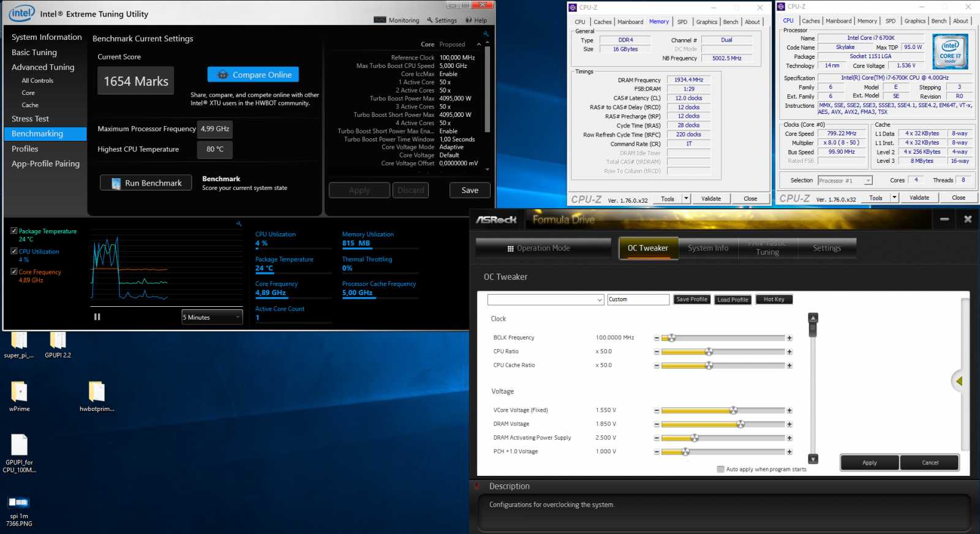Open GPUPI_for CPU_100M desktop file
The height and width of the screenshot is (534, 980).
point(19,453)
